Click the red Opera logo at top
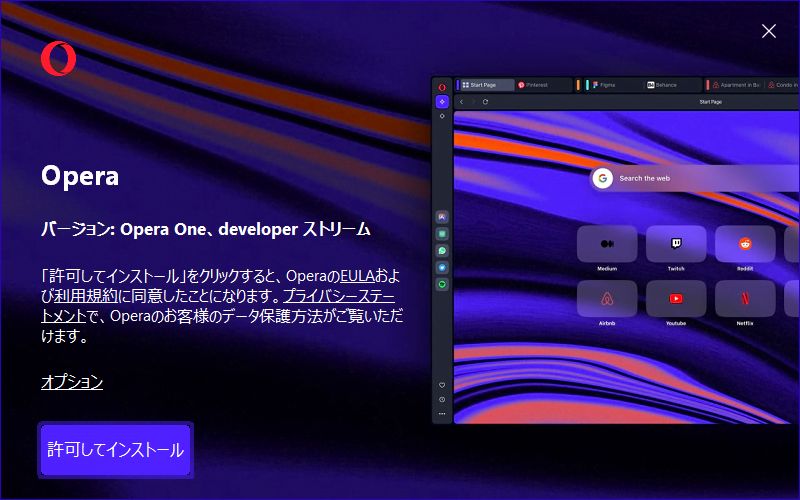The height and width of the screenshot is (500, 800). pos(59,58)
